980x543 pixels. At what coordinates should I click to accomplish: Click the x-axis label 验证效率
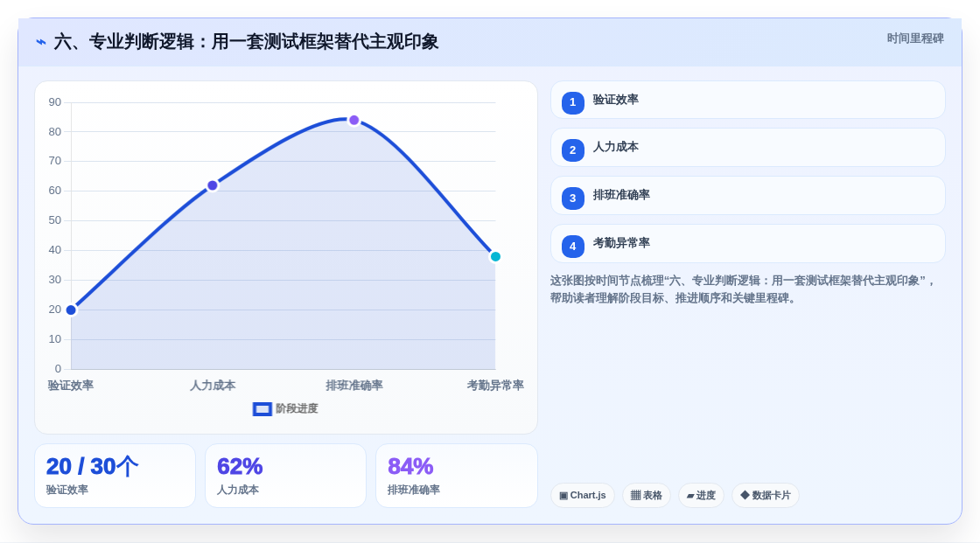point(71,386)
